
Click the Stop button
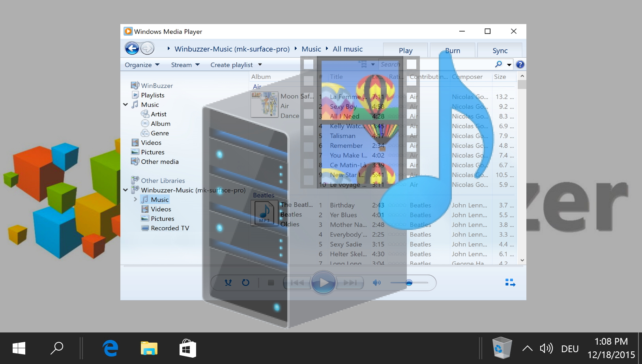[271, 282]
